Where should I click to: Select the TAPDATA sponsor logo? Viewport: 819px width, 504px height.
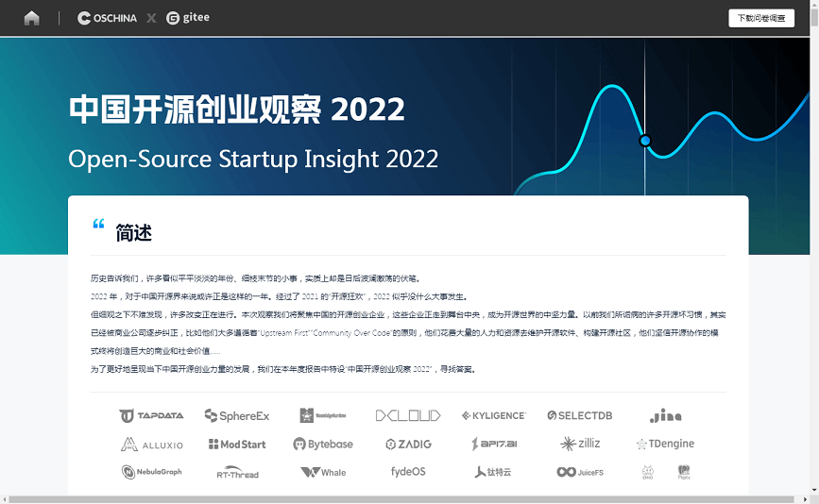point(151,416)
